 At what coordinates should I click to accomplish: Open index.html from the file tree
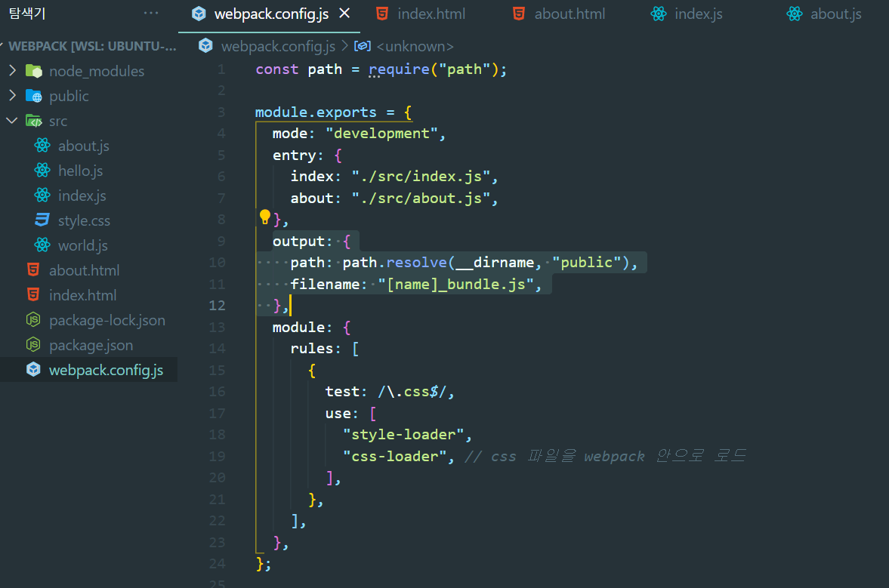tap(83, 295)
